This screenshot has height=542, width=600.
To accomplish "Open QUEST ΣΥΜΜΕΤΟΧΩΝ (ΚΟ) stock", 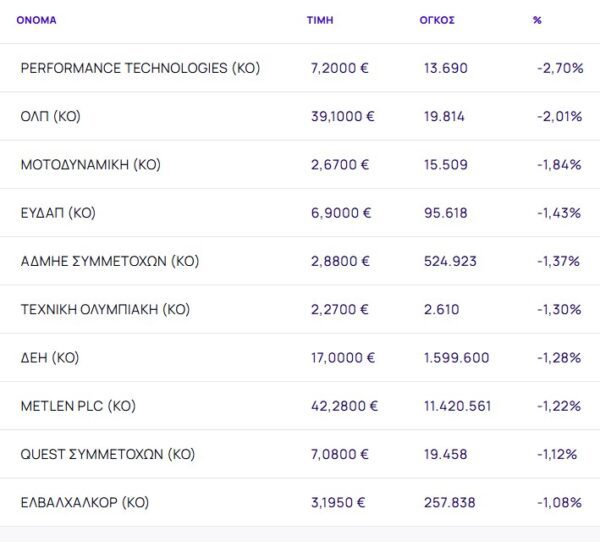I will pos(108,454).
